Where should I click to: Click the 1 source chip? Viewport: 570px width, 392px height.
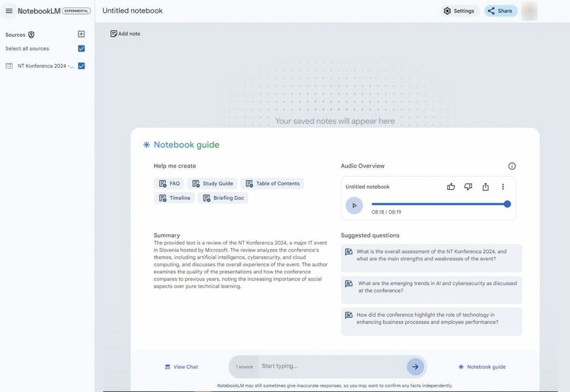(x=244, y=367)
